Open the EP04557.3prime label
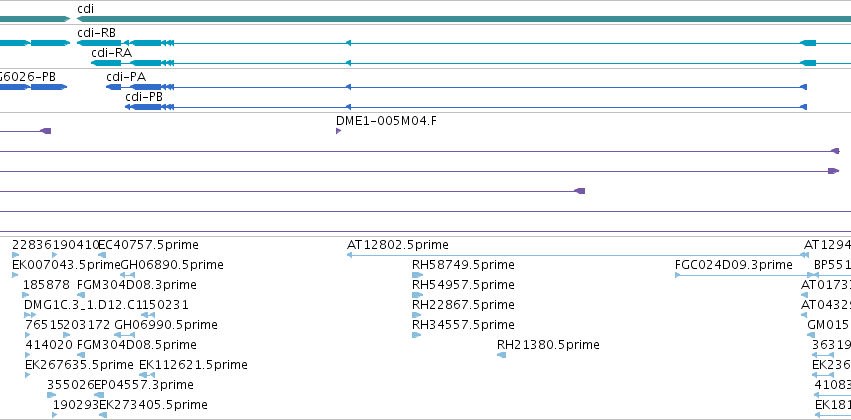Viewport: 851px width, 420px height. 144,385
